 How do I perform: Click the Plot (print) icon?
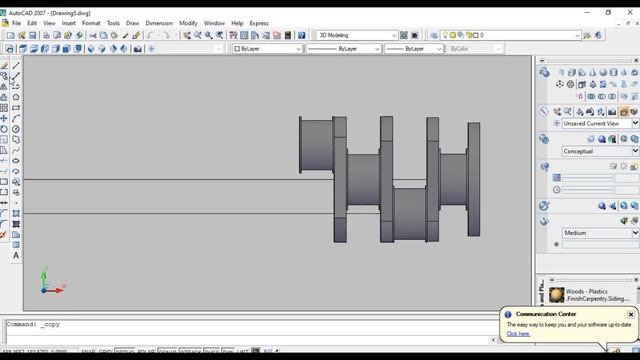click(46, 36)
